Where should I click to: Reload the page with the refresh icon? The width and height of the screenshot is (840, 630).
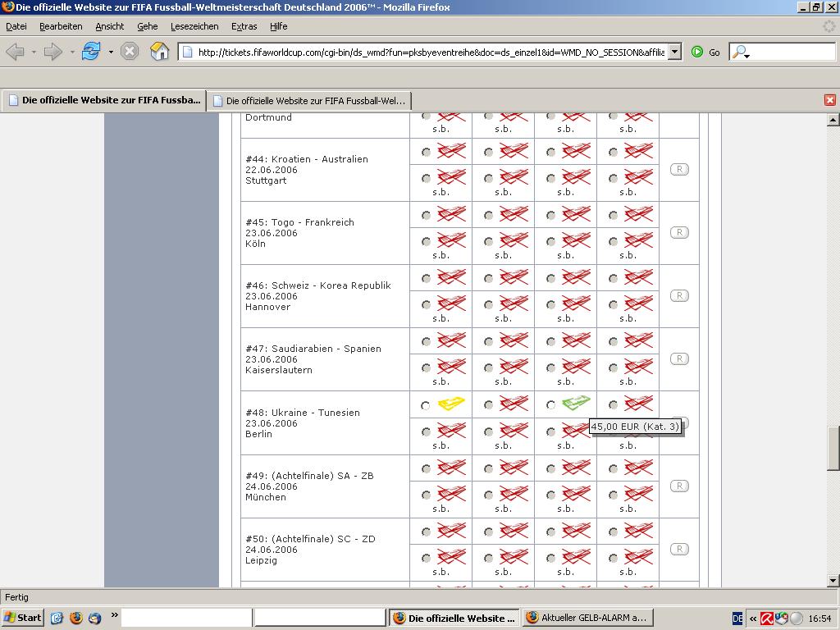coord(91,52)
